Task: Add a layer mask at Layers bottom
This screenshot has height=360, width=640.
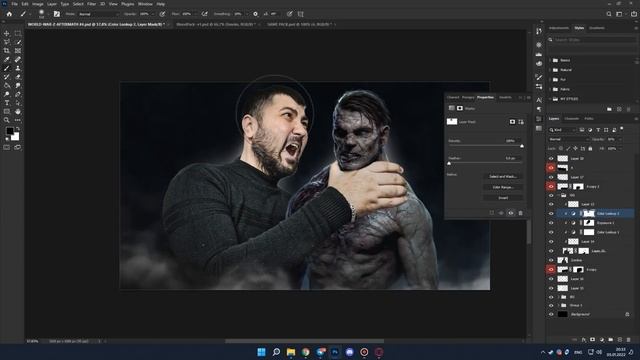Action: [593, 339]
